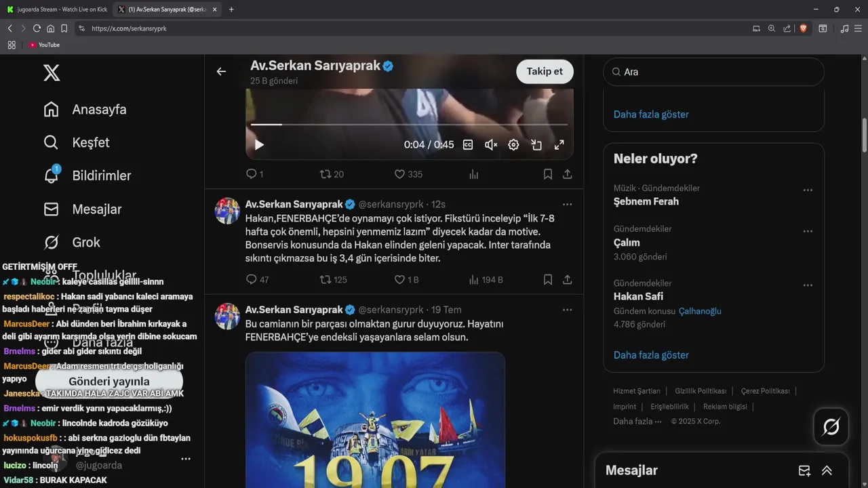Like the Hakan tweet with 1 B likes
This screenshot has width=868, height=488.
point(407,279)
